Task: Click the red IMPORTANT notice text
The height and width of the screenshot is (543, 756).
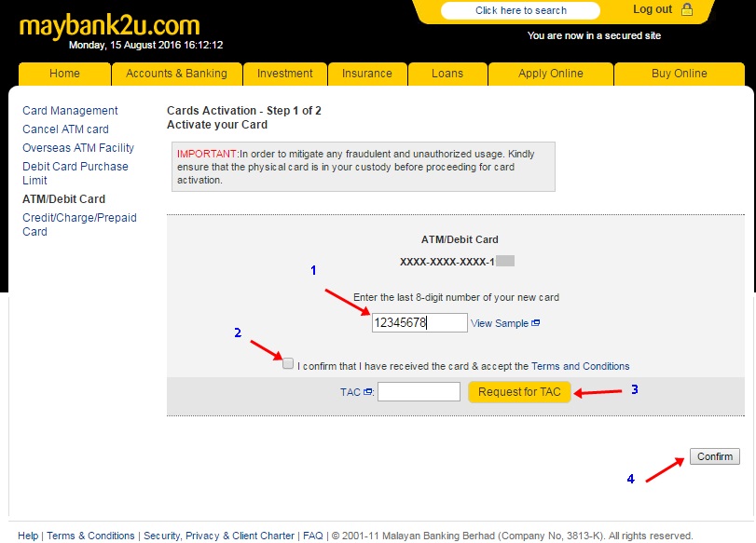Action: (207, 155)
